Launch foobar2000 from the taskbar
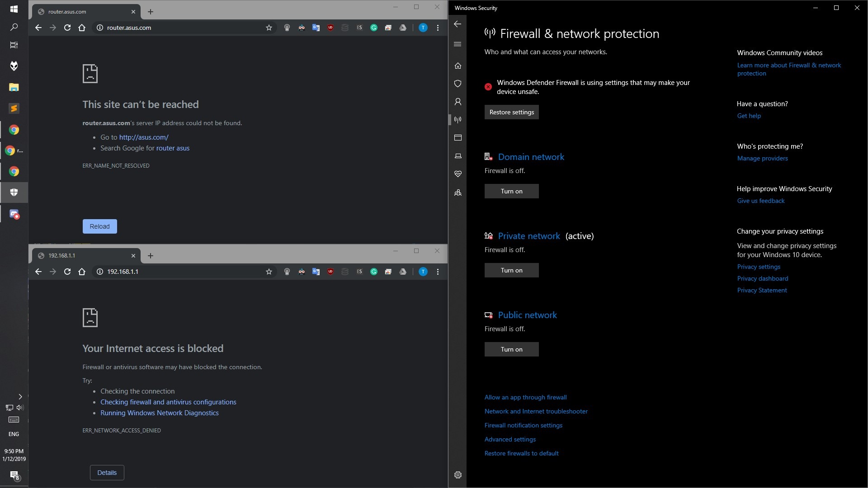 pos(14,66)
